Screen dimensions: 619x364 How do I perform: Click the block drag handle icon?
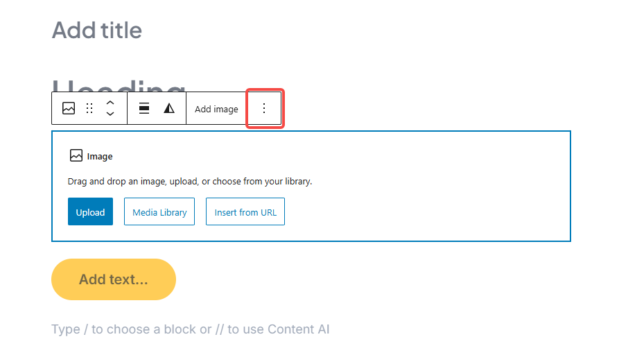point(89,108)
